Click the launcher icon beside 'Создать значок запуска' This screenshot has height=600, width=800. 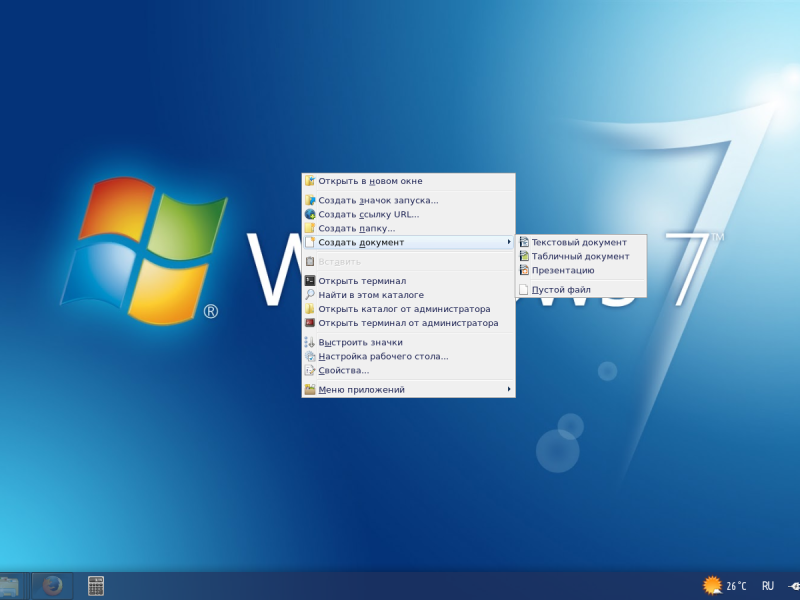pos(310,200)
